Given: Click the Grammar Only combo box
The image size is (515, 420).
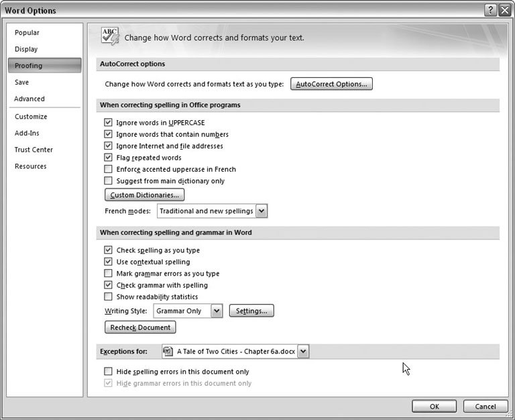Looking at the screenshot, I should (x=188, y=311).
